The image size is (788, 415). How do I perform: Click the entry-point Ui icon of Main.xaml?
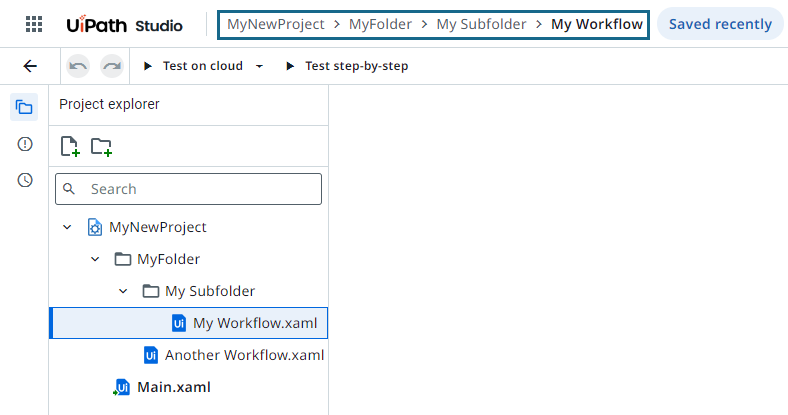click(x=122, y=387)
